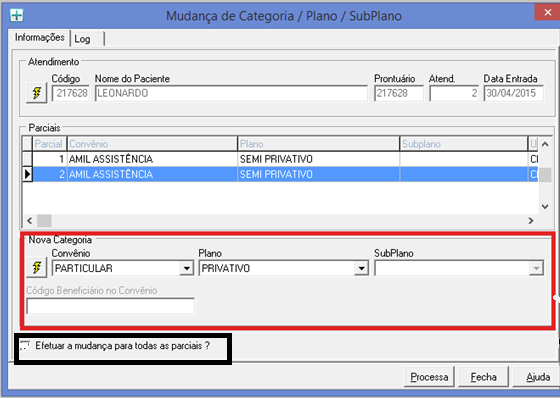Click the Código field with 217628
560x398 pixels.
click(71, 93)
